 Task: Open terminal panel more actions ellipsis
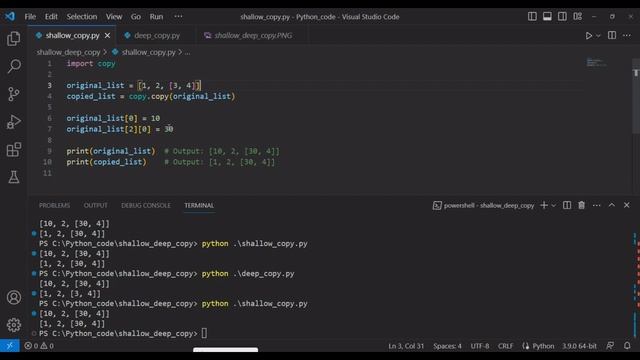point(597,205)
